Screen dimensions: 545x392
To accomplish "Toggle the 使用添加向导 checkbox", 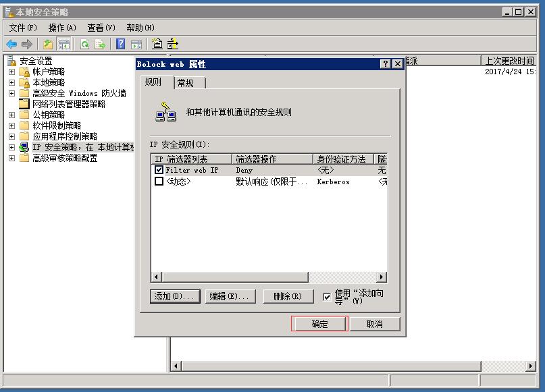I will coord(328,296).
